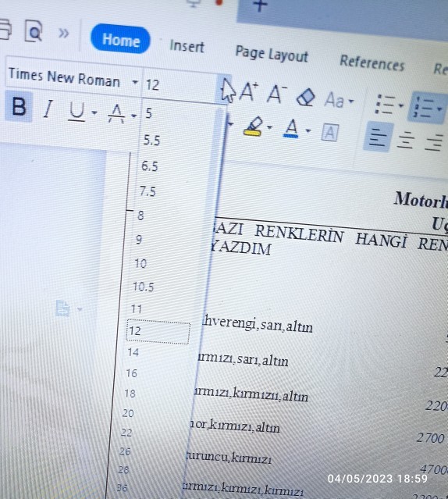Select font size 16

pos(132,373)
